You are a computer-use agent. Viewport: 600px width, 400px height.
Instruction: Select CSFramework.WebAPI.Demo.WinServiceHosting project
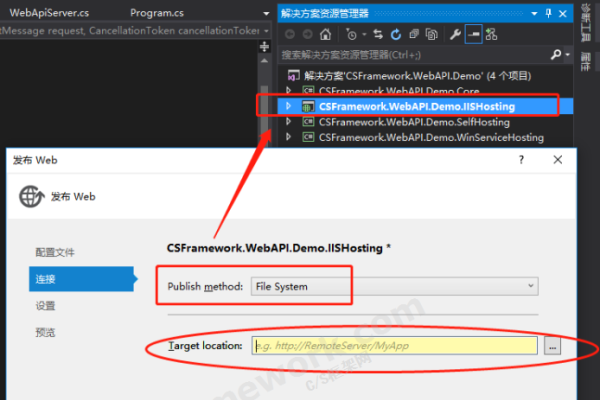click(x=431, y=137)
